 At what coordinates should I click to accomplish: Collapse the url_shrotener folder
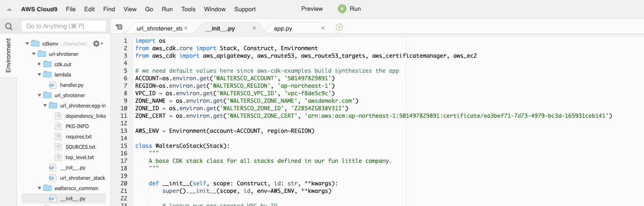[39, 95]
